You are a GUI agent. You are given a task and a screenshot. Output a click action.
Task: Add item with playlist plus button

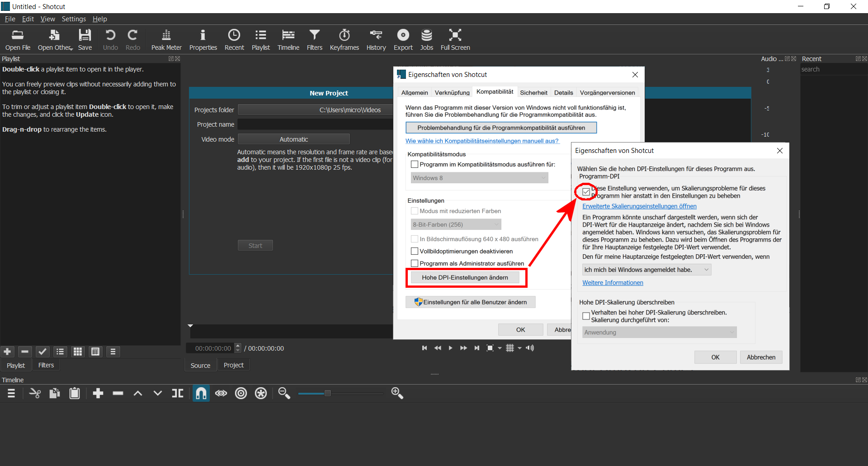coord(7,352)
